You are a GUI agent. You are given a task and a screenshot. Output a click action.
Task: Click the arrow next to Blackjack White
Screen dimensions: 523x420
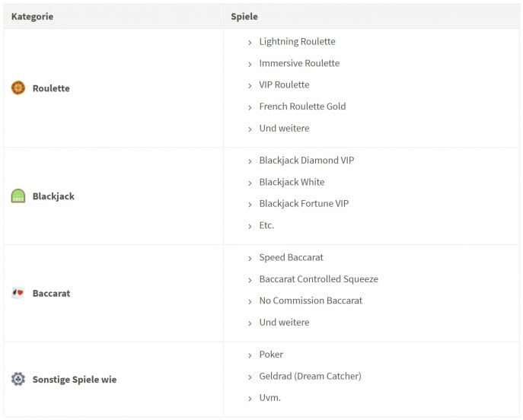[250, 183]
